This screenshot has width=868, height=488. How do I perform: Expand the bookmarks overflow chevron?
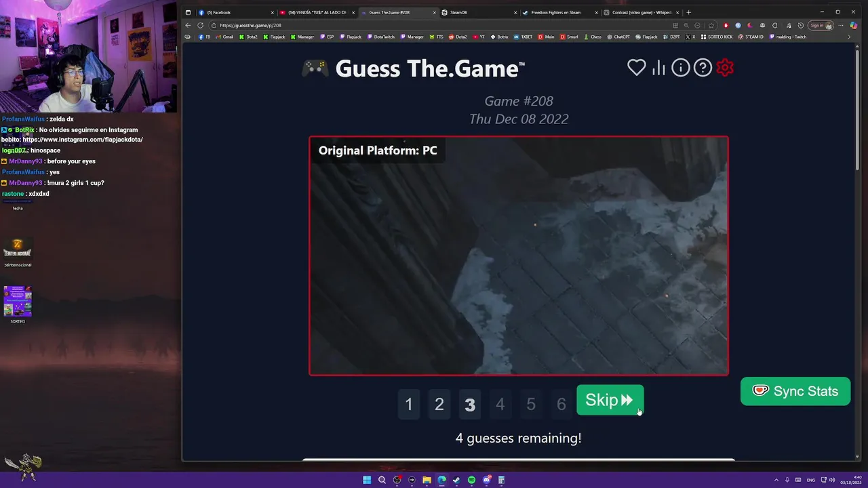pyautogui.click(x=849, y=37)
